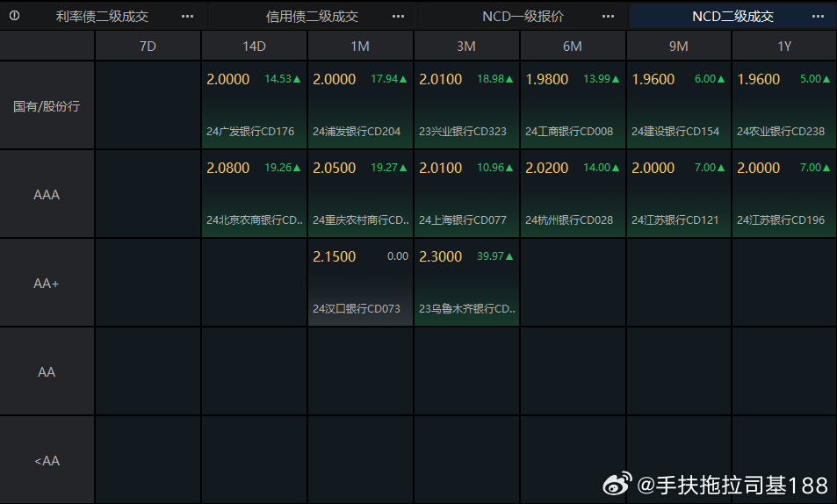Open 23兴业银行CD323 bond cell
837x504 pixels.
(x=466, y=104)
